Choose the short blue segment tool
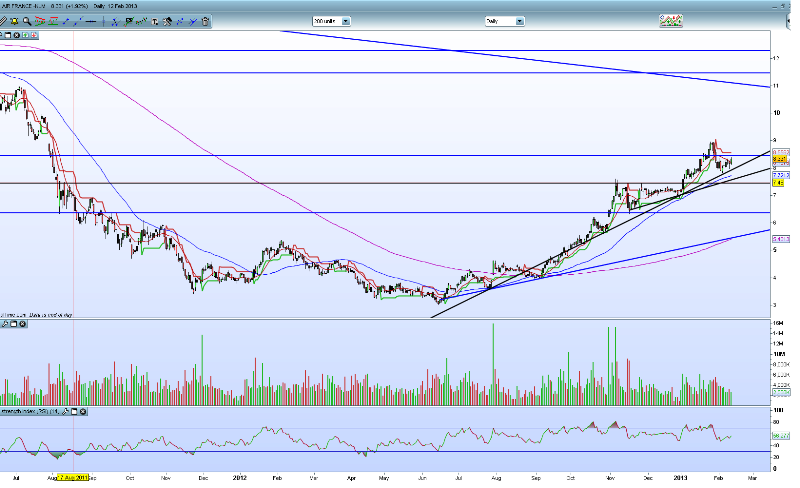 (x=66, y=21)
